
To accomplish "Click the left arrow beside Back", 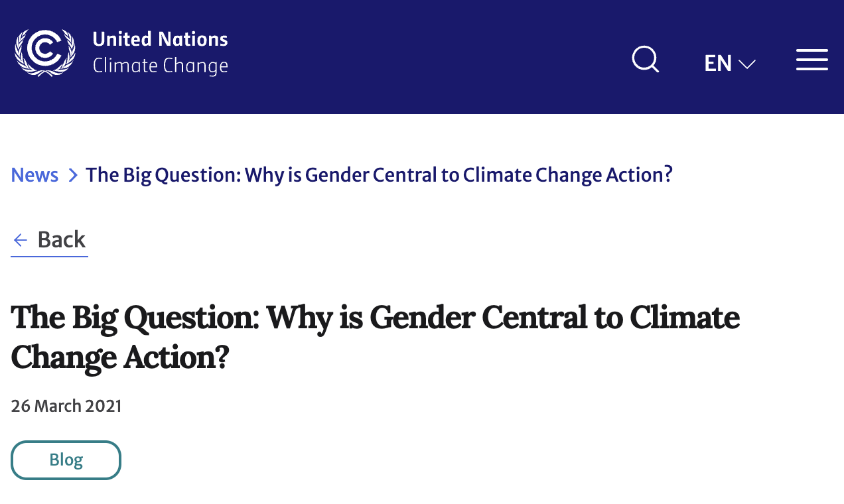I will [x=21, y=240].
